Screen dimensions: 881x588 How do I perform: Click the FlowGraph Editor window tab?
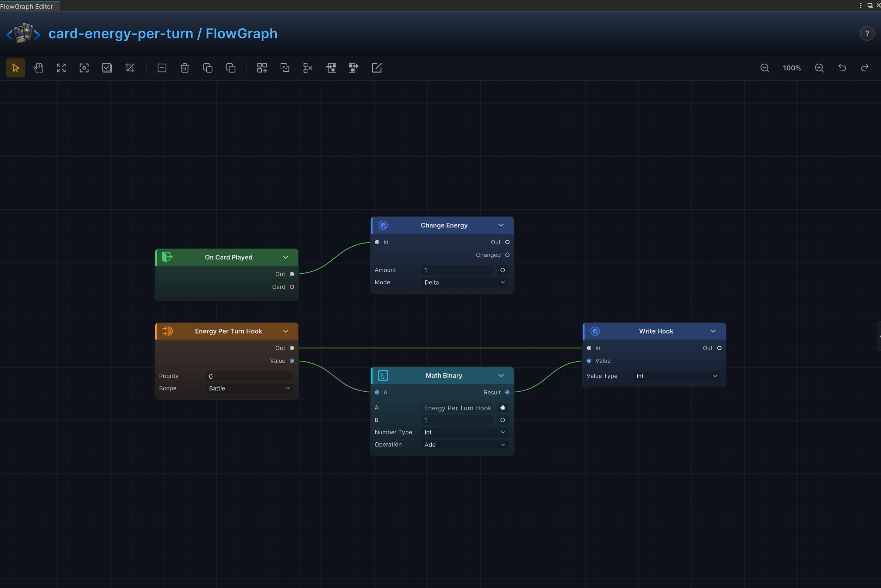[x=27, y=6]
